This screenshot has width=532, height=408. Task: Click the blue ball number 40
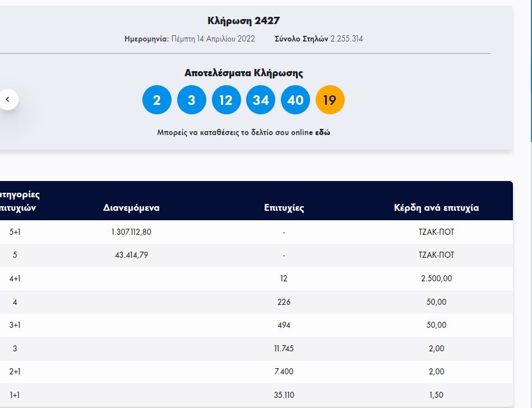295,100
